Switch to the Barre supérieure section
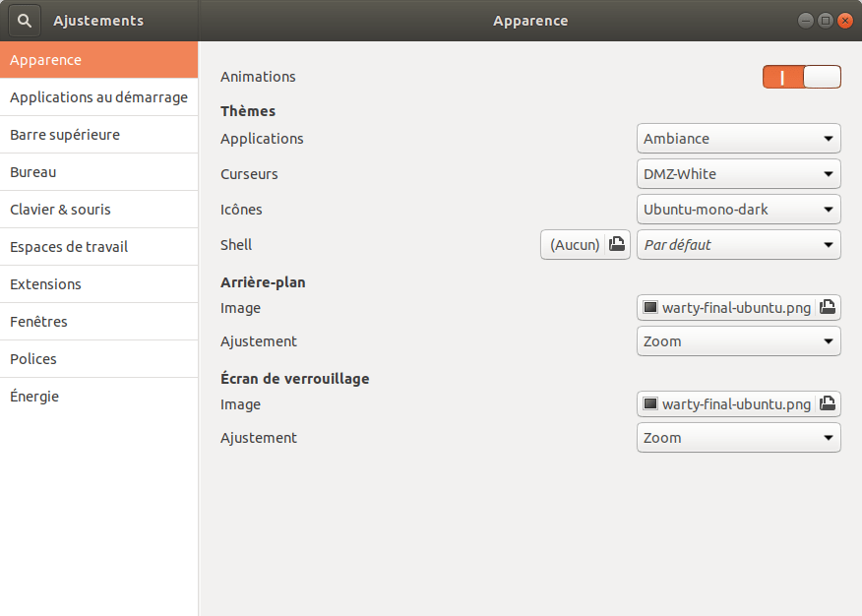 point(98,135)
